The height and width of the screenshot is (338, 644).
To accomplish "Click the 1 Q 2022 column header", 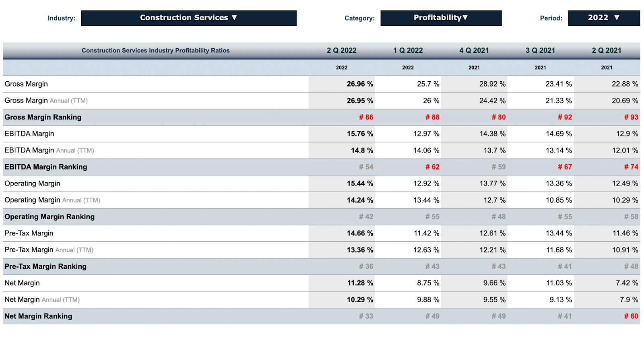I will (407, 50).
